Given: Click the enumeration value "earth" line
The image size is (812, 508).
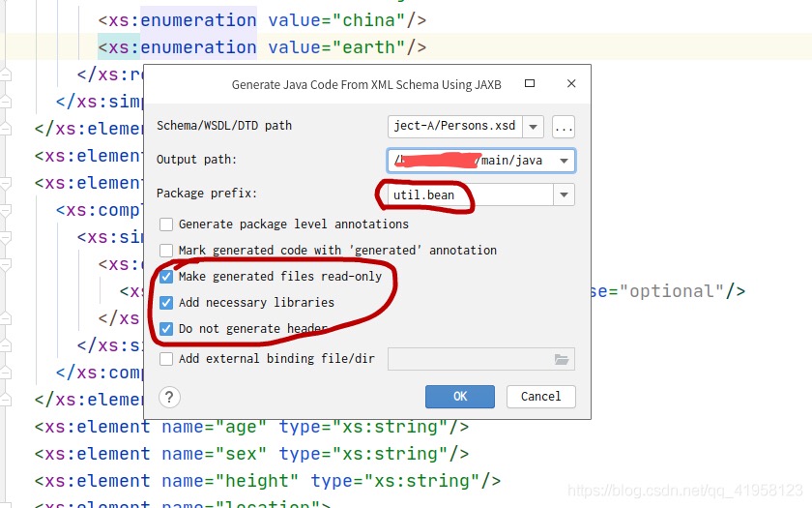Looking at the screenshot, I should click(262, 47).
